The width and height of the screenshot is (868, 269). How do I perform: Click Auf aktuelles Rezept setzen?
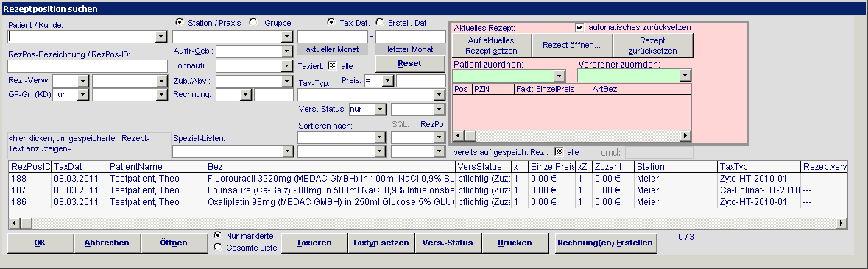tap(492, 46)
